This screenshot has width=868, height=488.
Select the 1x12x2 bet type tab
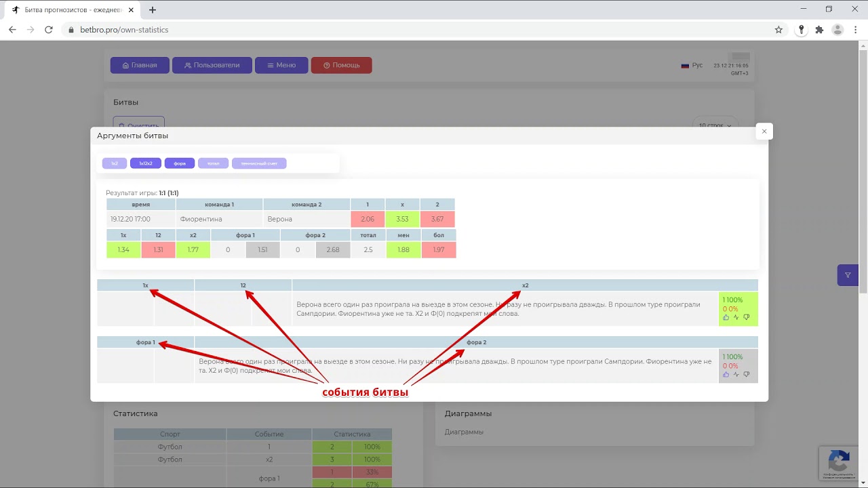[x=146, y=163]
